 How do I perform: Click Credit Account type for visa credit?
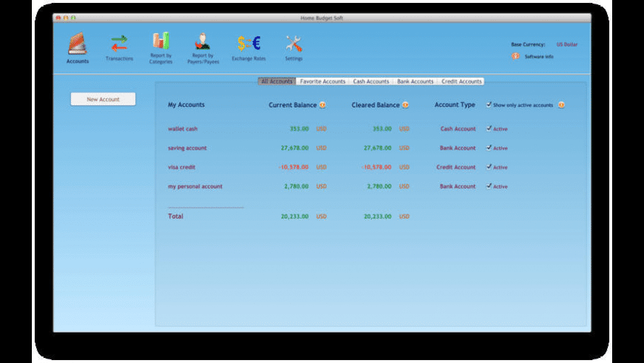click(x=456, y=167)
